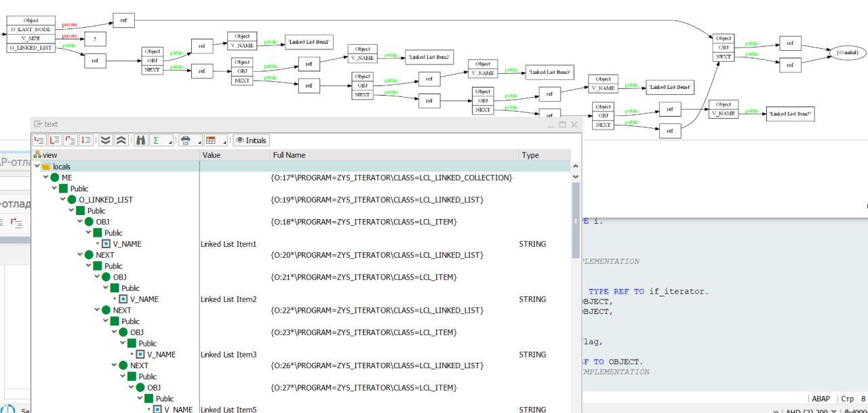
Task: Collapse all nodes with double-up chevron icon
Action: click(121, 140)
